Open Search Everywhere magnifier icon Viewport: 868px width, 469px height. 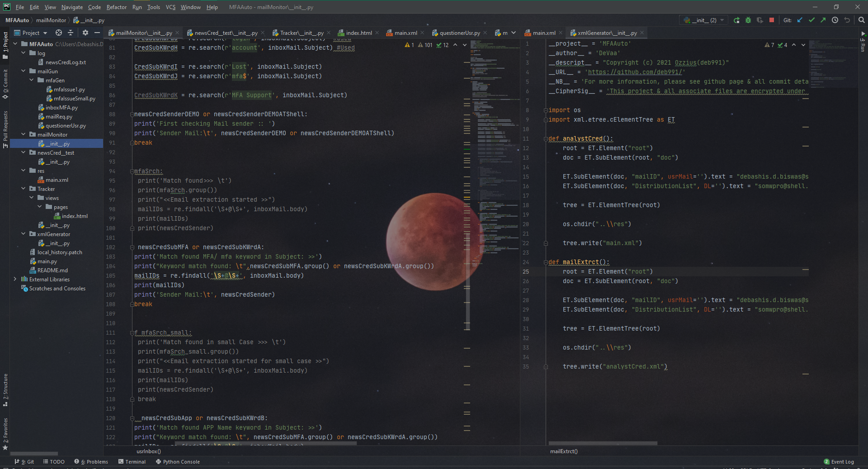point(862,20)
